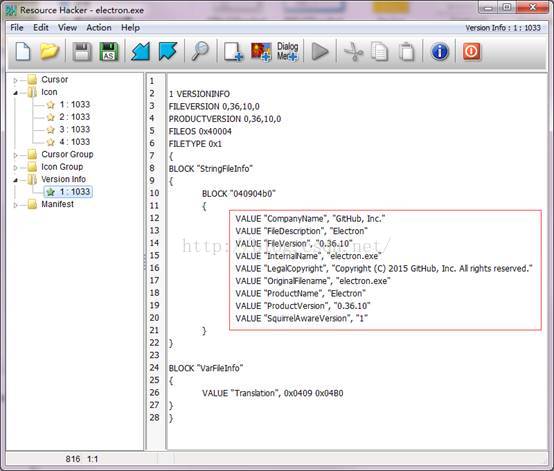
Task: Click the red power Exit icon
Action: click(x=472, y=52)
